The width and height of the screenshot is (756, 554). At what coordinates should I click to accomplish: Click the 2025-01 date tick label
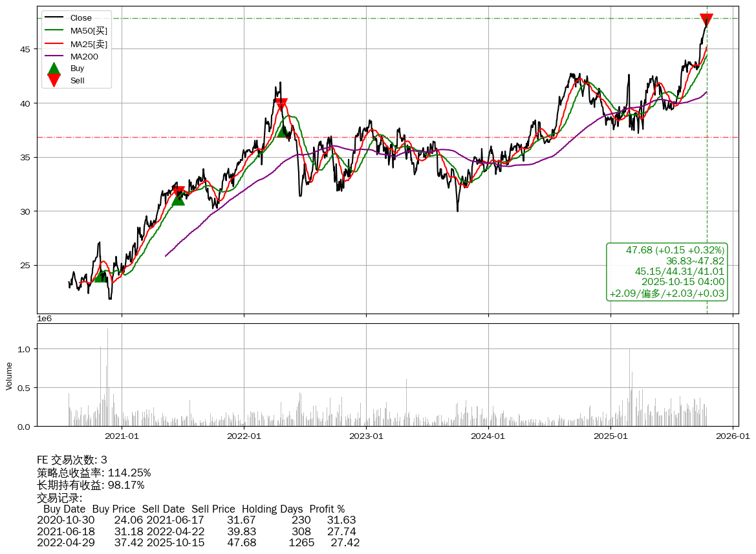coord(610,436)
